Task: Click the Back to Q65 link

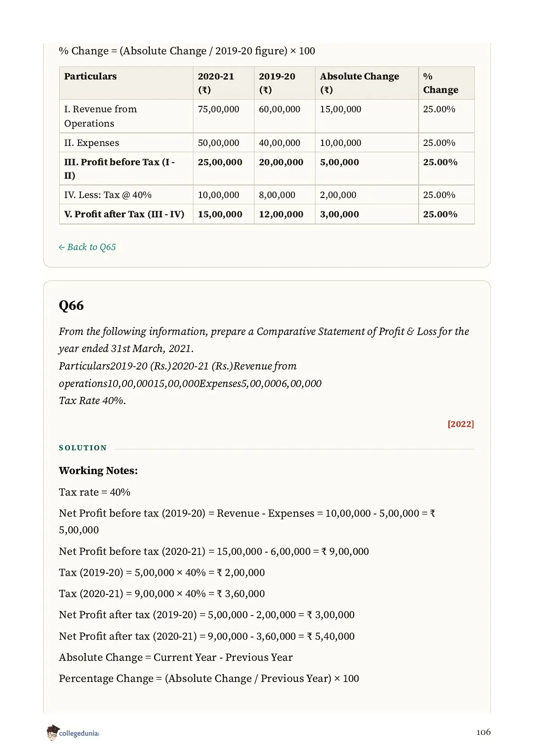Action: [87, 247]
